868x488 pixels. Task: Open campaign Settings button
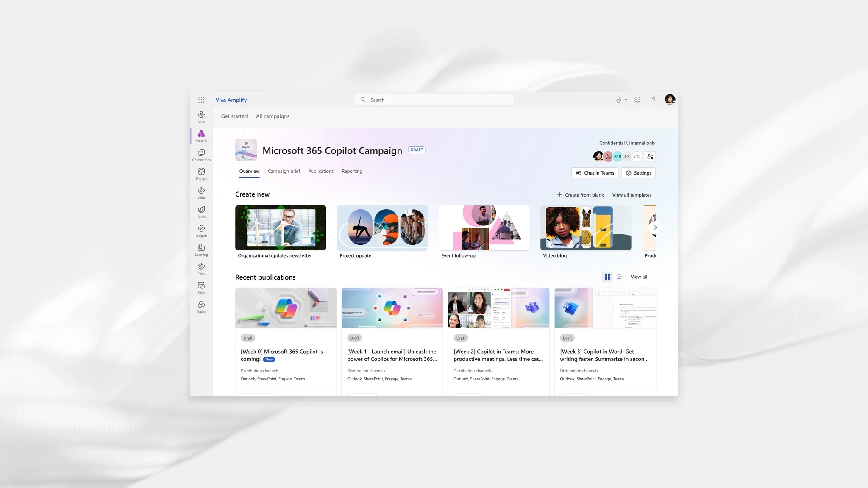[638, 173]
